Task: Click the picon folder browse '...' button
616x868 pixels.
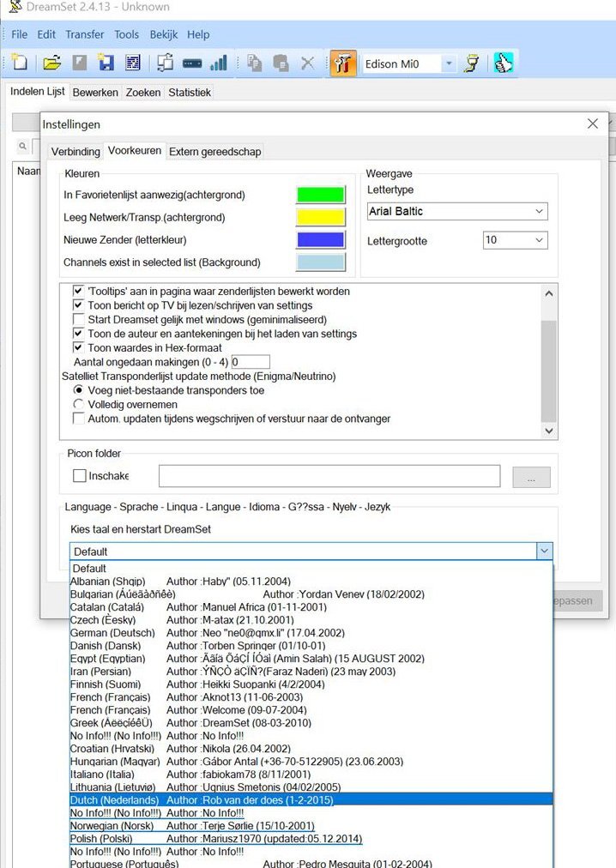Action: 531,478
